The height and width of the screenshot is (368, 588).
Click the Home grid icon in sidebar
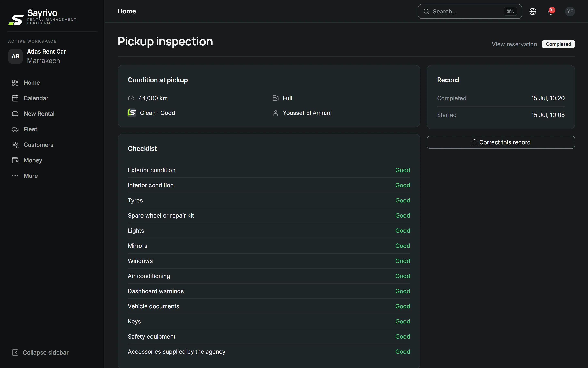pos(15,83)
